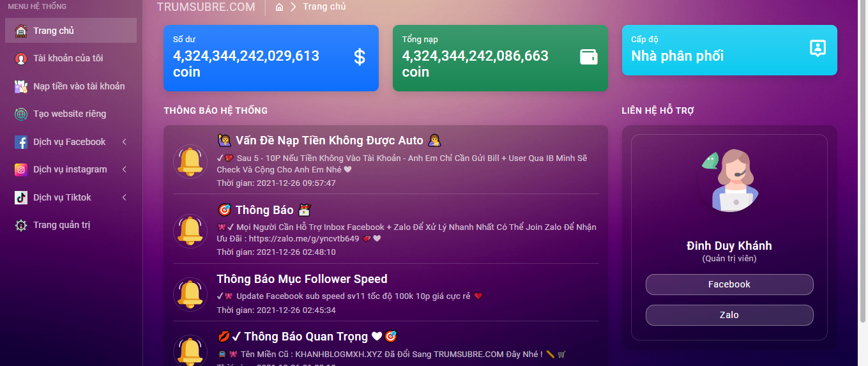Click the THÔNG BÁO HỆ THỐNG heading

click(x=216, y=111)
